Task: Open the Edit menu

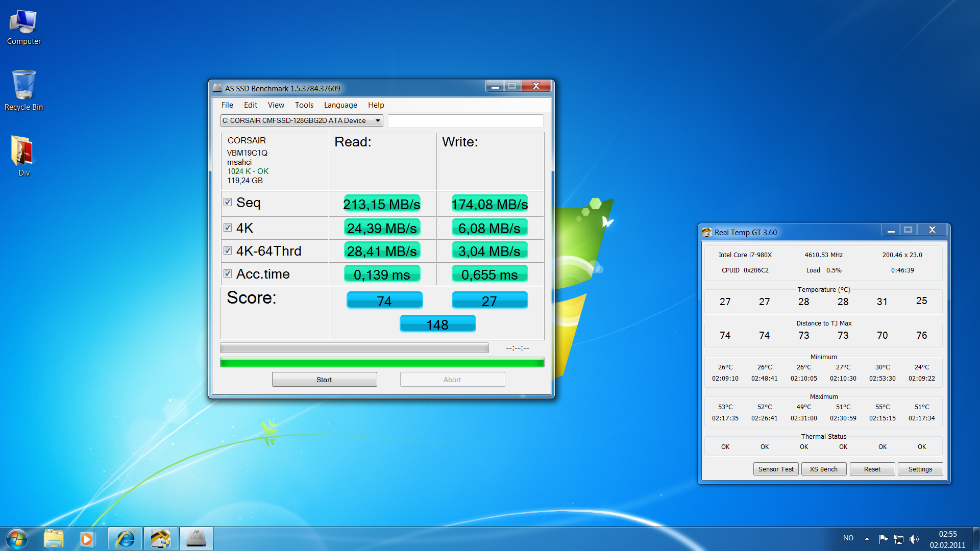Action: [251, 105]
